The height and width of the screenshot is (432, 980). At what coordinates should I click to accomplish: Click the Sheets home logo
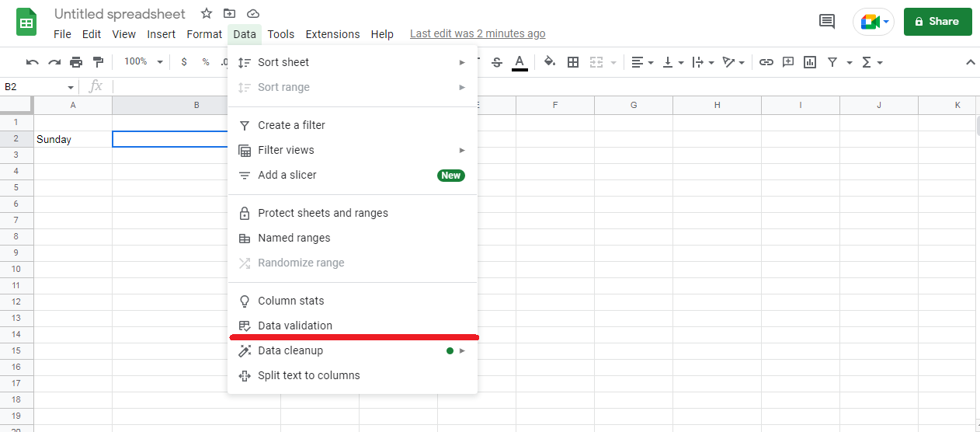tap(26, 22)
